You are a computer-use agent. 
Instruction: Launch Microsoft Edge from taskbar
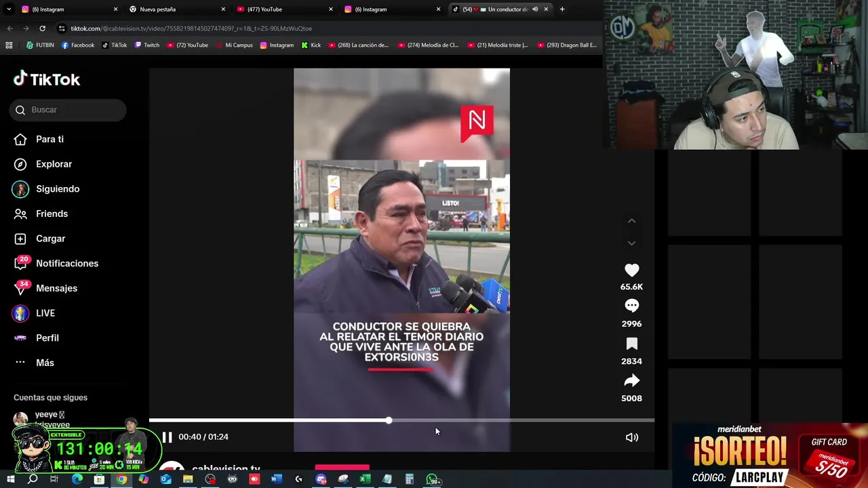pyautogui.click(x=77, y=479)
